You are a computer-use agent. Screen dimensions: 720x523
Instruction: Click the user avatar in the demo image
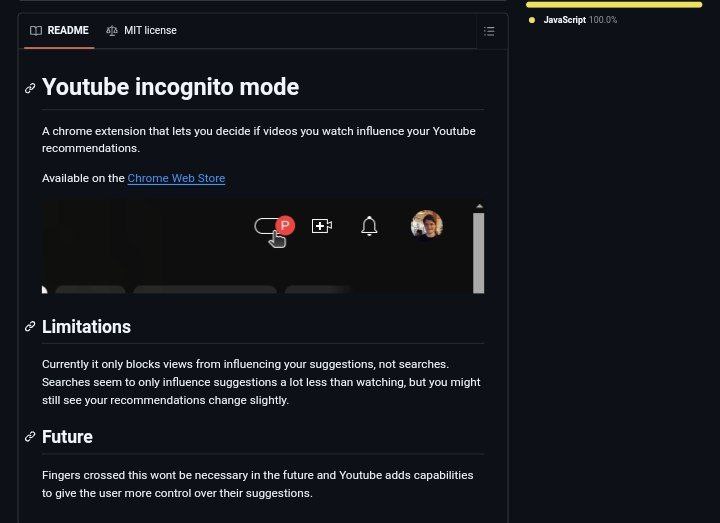(x=427, y=225)
